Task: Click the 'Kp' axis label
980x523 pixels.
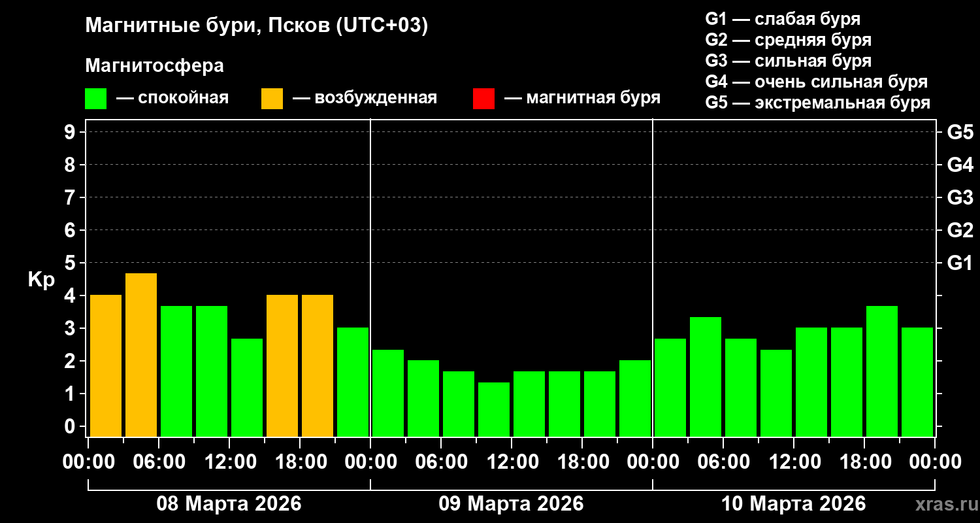Action: [x=41, y=279]
